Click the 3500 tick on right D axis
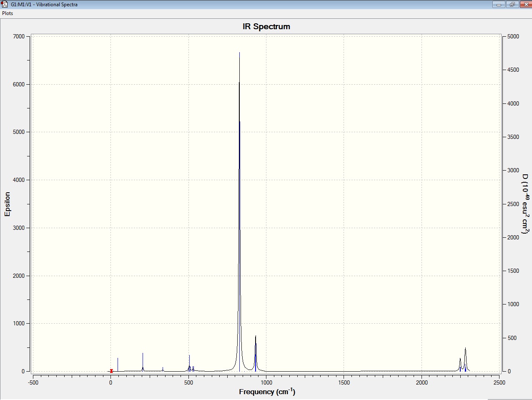532x400 pixels. 513,137
